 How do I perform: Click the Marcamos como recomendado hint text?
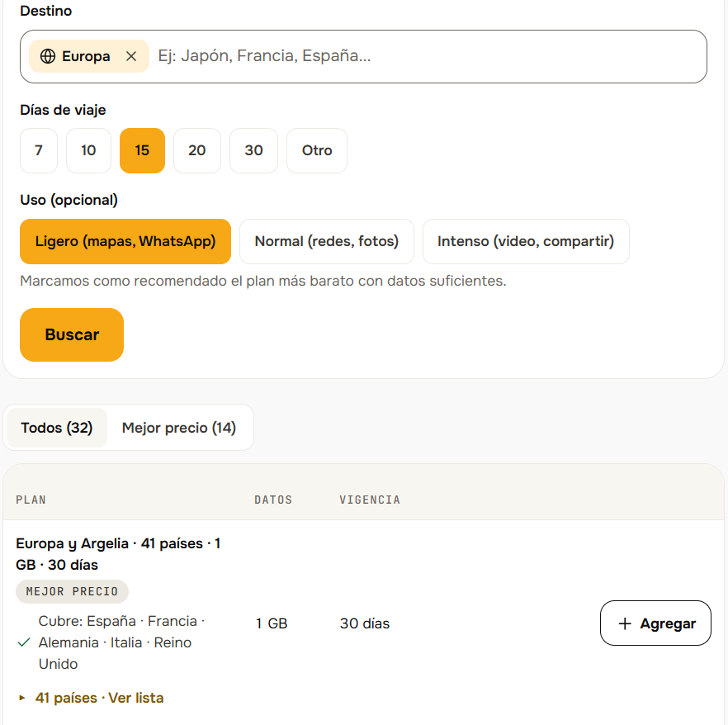(x=262, y=281)
